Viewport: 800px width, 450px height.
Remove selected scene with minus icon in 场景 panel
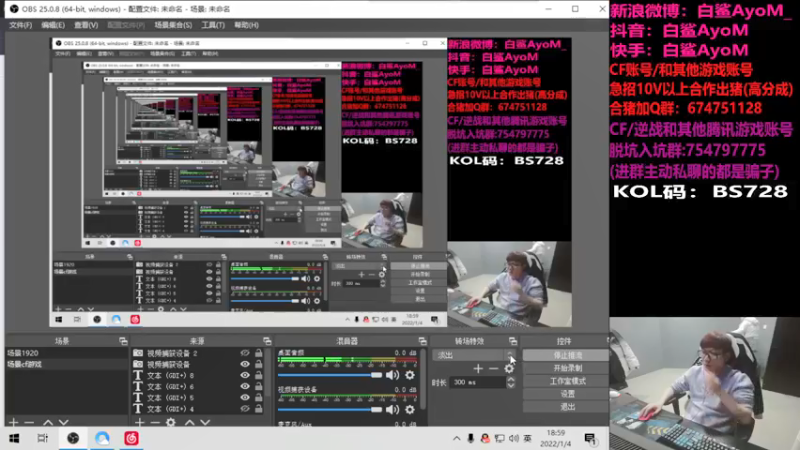pos(29,422)
